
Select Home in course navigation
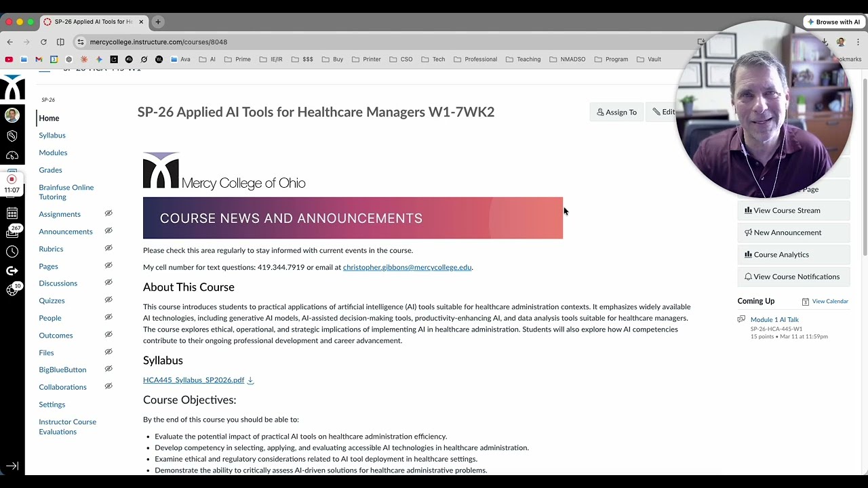[49, 118]
